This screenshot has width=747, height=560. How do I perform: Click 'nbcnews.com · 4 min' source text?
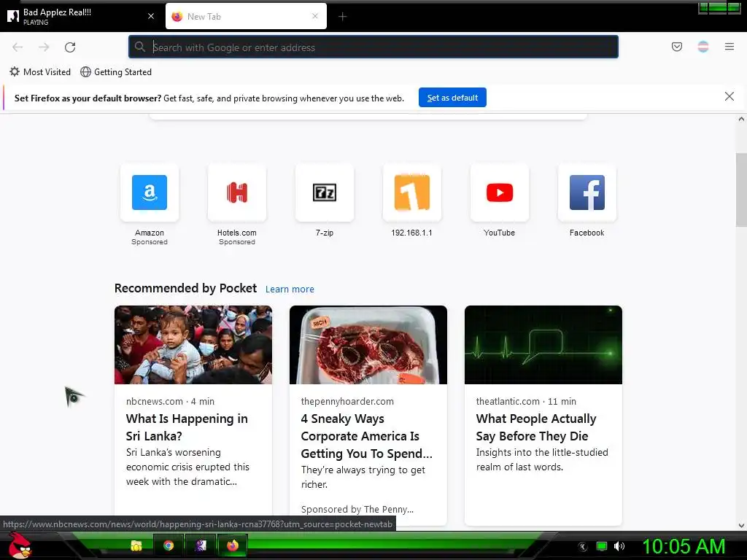coord(170,402)
